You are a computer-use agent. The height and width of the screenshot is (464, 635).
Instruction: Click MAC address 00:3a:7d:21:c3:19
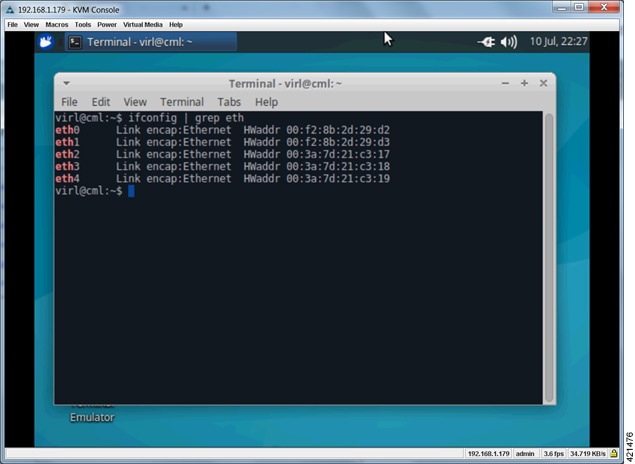pos(338,179)
